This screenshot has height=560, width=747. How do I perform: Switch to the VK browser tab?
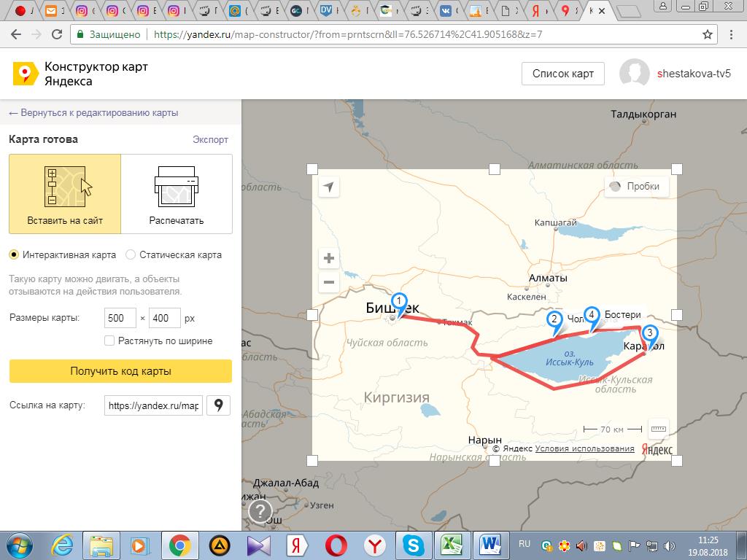447,10
